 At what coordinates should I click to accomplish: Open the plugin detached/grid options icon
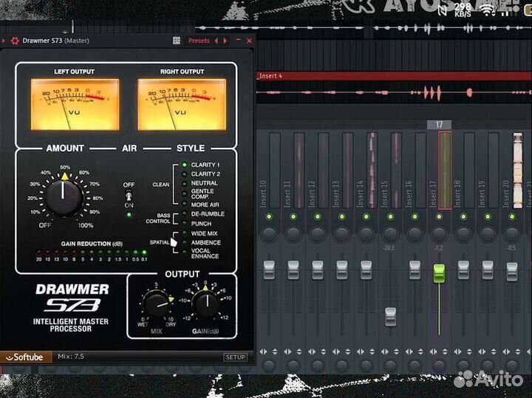tap(177, 41)
